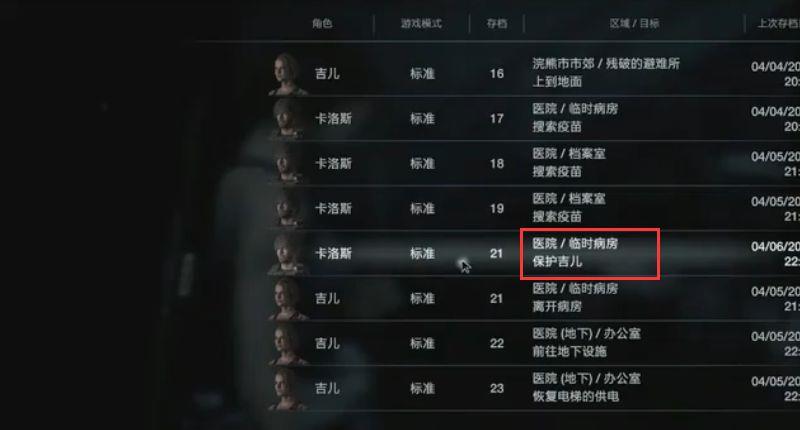This screenshot has height=430, width=800.
Task: Sort by the 角色 column header
Action: [322, 23]
